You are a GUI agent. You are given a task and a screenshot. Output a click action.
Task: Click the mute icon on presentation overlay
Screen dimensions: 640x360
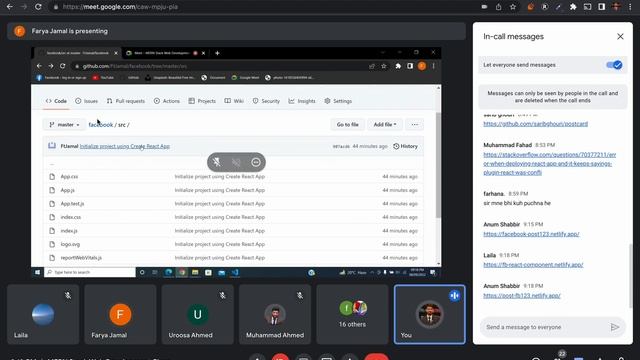click(x=217, y=162)
